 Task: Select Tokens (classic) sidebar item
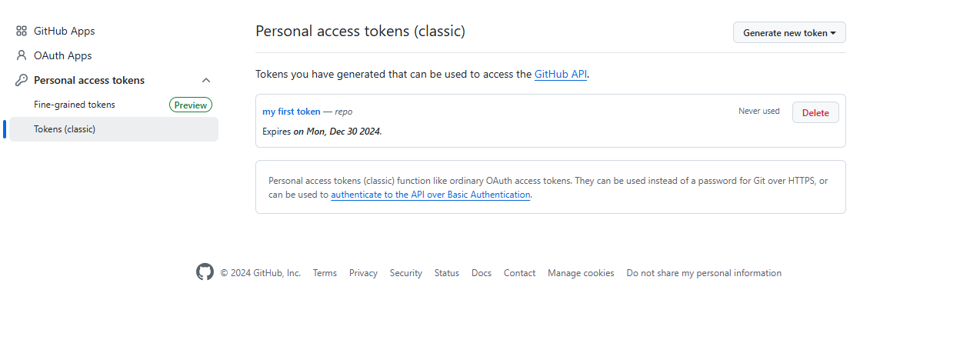[114, 129]
